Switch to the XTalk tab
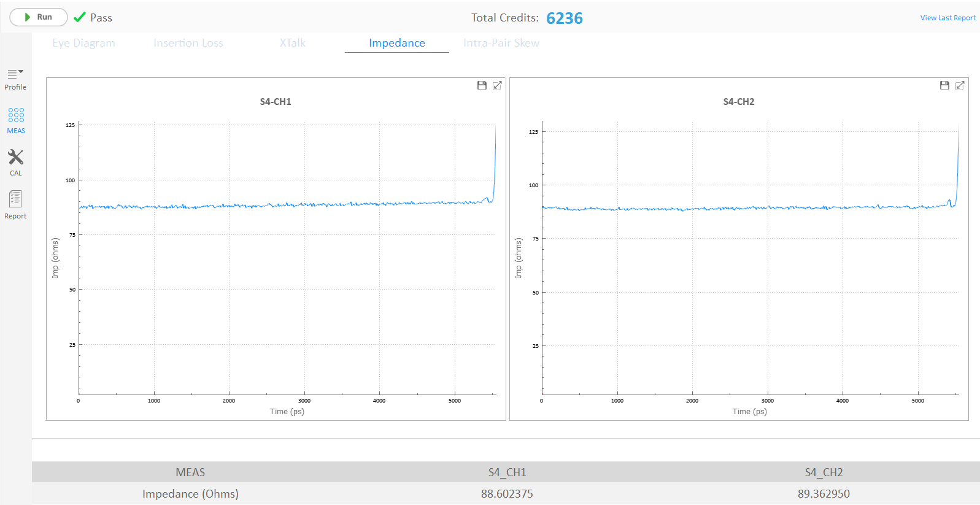The width and height of the screenshot is (980, 505). (x=293, y=43)
